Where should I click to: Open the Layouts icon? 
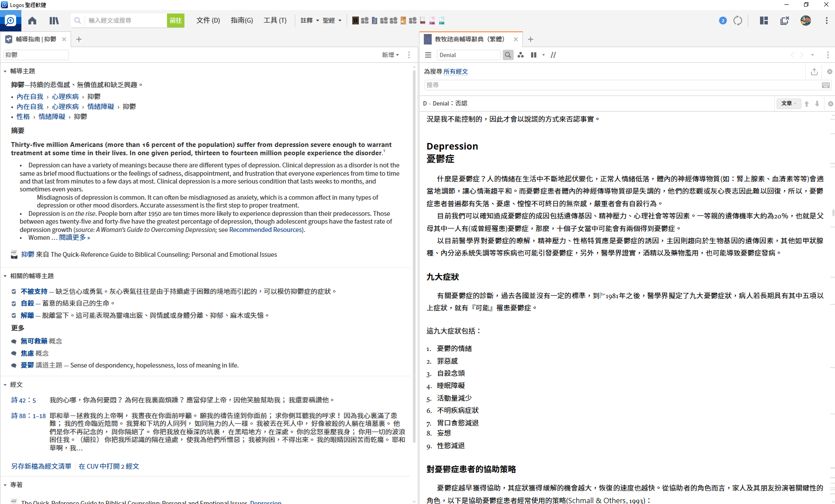(763, 20)
